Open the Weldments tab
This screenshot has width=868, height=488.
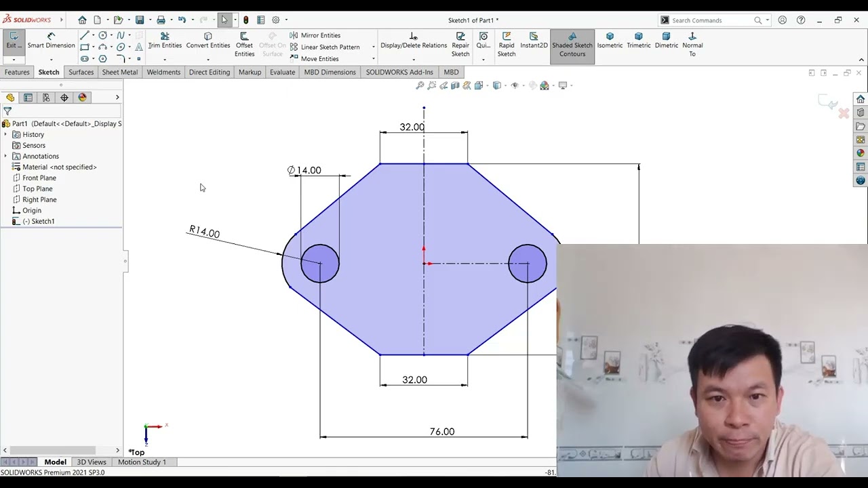pos(163,72)
